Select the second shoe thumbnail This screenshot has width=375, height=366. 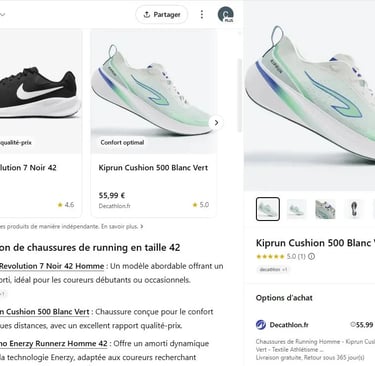pos(296,209)
